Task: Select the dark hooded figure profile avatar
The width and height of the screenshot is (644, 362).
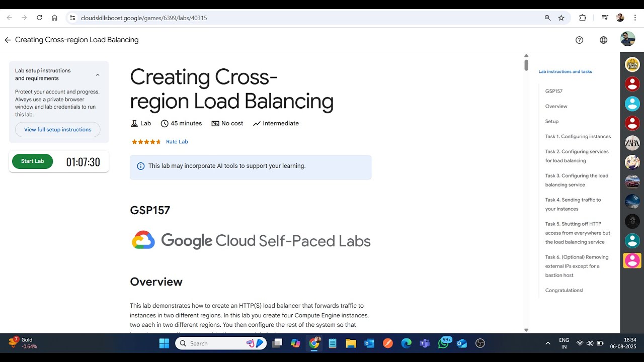Action: (x=632, y=221)
